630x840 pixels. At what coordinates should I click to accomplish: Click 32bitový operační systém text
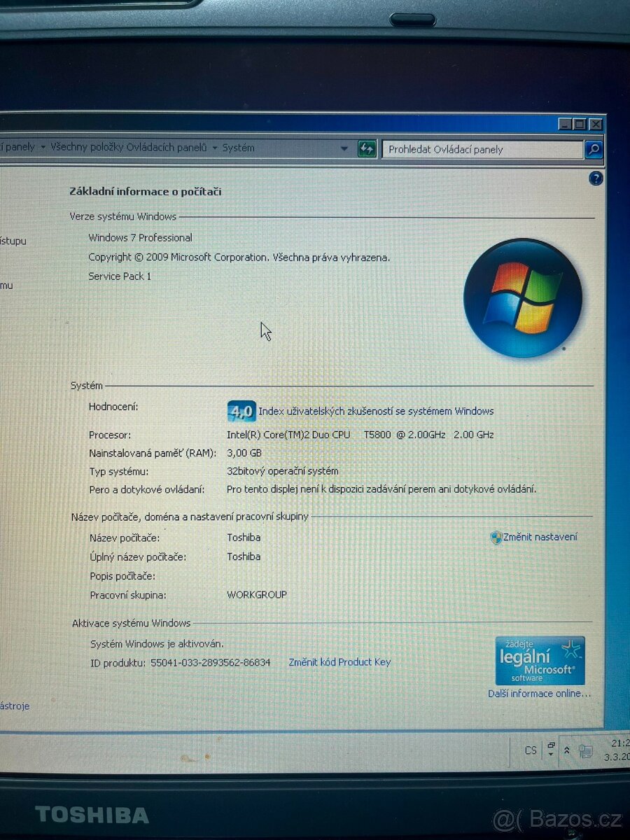(283, 471)
